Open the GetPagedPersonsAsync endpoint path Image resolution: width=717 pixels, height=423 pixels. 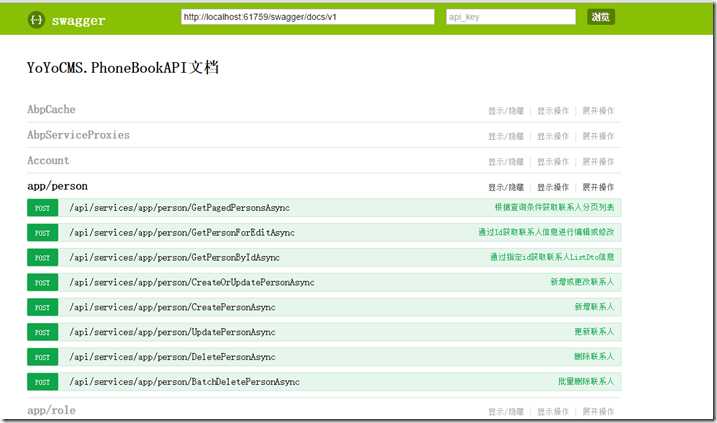(x=179, y=208)
